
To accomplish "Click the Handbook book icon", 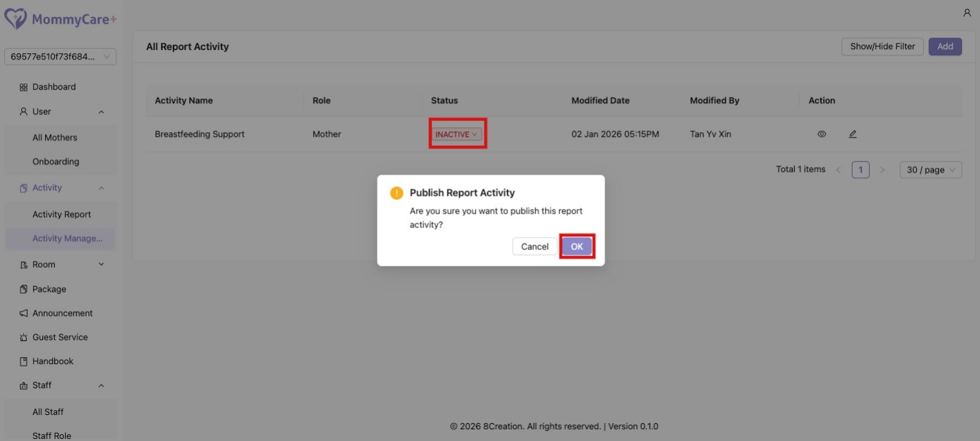I will click(x=23, y=362).
